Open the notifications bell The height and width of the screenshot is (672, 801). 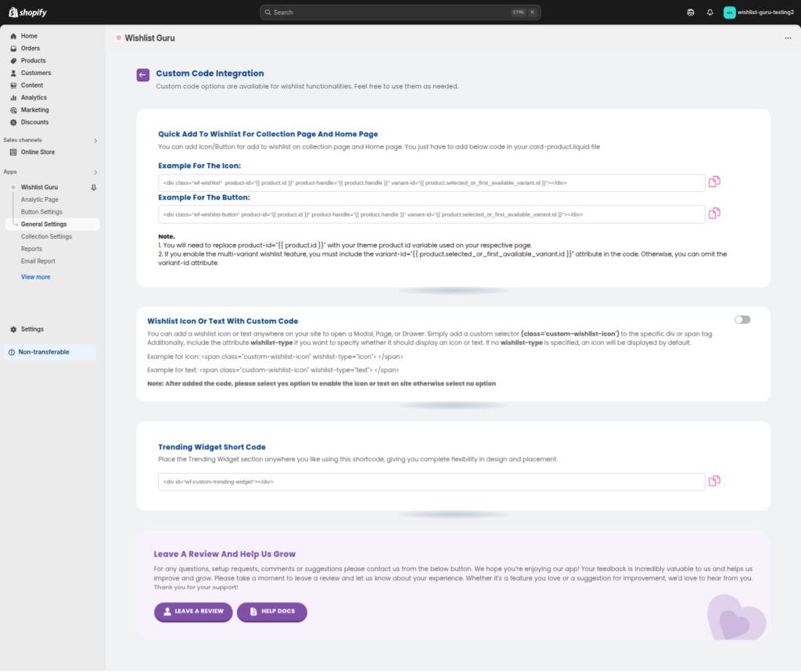pyautogui.click(x=710, y=13)
